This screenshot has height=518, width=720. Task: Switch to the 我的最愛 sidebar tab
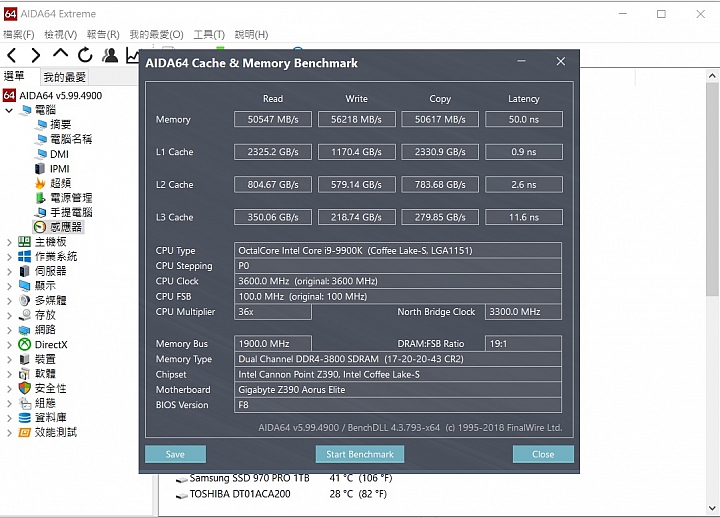click(64, 77)
